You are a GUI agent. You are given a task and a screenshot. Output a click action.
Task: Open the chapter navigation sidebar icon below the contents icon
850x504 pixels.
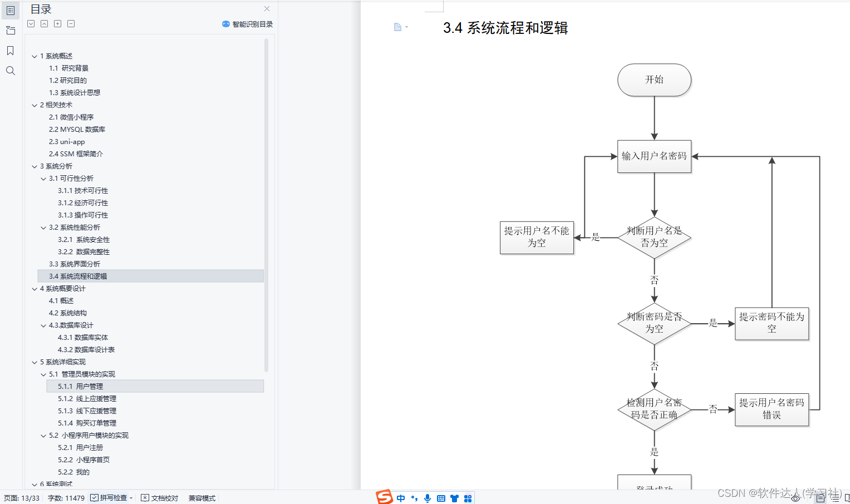pyautogui.click(x=11, y=31)
